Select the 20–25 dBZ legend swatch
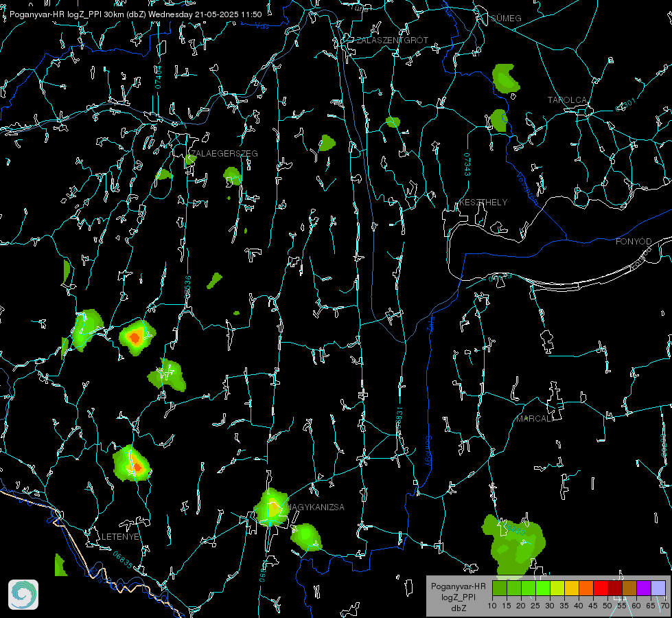Viewport: 672px width, 618px height. [x=529, y=588]
